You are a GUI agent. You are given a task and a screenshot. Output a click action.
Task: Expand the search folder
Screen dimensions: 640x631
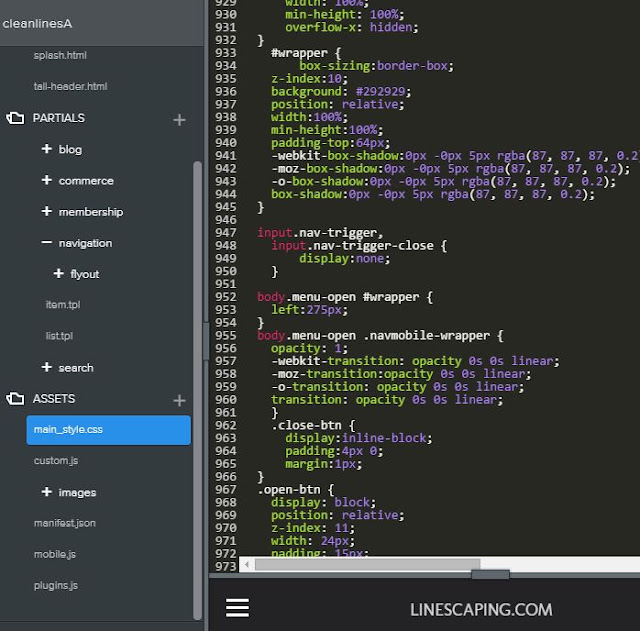[47, 367]
